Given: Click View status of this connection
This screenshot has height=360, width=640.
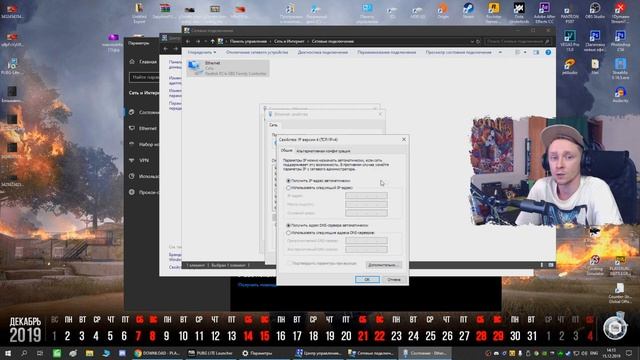Looking at the screenshot, I should (458, 52).
